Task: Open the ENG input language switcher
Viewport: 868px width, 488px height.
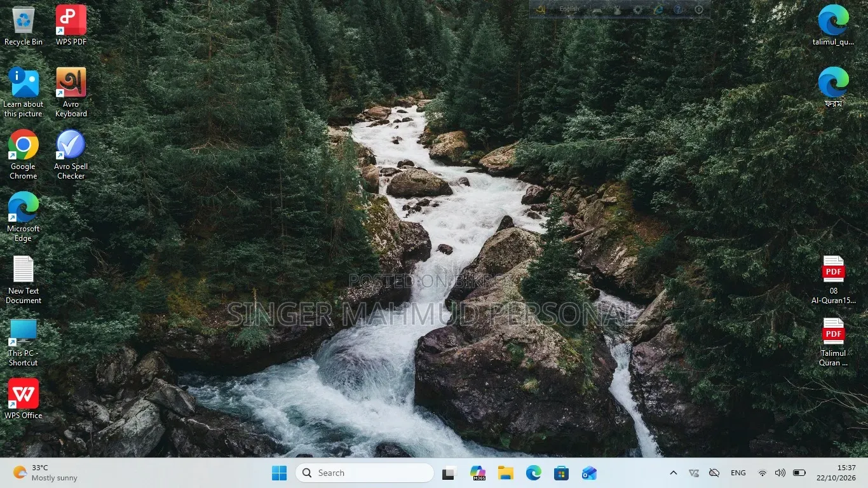Action: 738,473
